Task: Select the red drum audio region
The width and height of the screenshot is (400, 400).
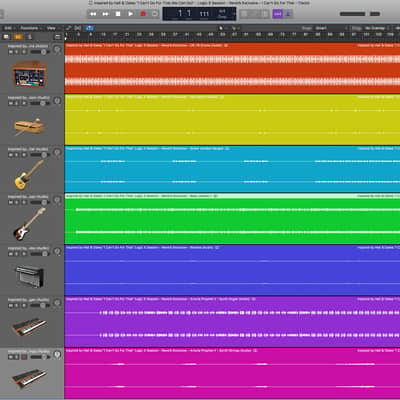Action: [232, 68]
